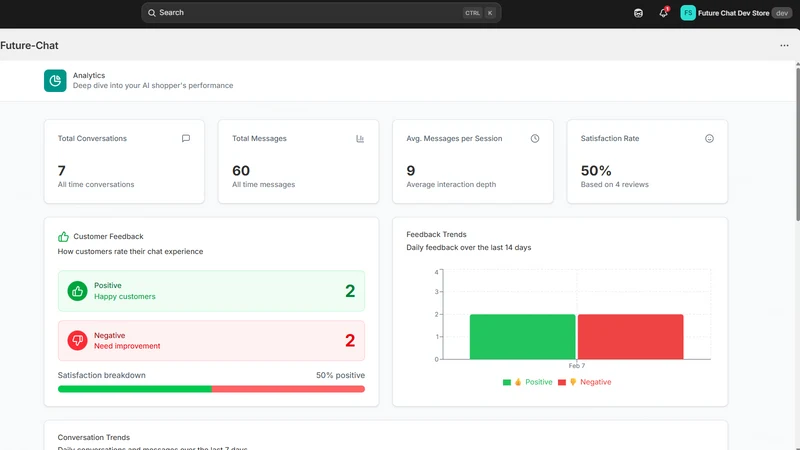Click the 'Conversation Trends' heading
The width and height of the screenshot is (800, 450).
94,437
